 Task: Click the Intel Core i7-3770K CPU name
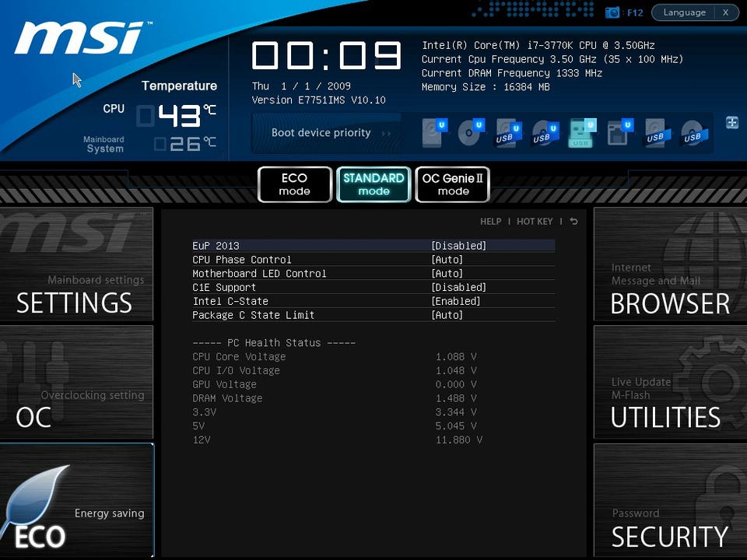[x=538, y=45]
